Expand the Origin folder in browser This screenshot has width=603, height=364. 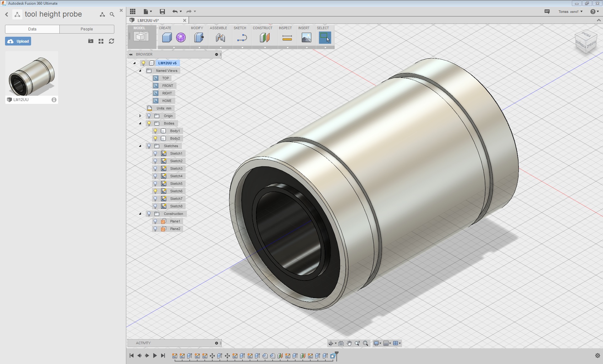point(140,116)
